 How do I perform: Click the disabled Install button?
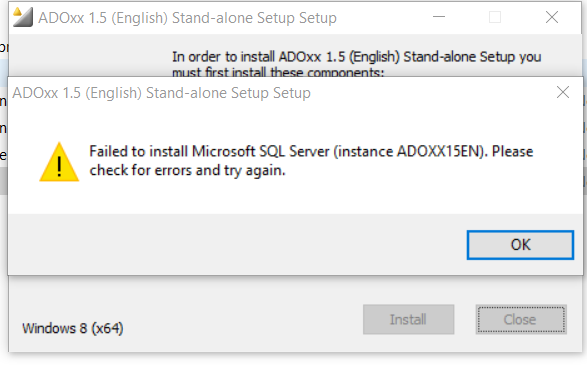tap(408, 320)
